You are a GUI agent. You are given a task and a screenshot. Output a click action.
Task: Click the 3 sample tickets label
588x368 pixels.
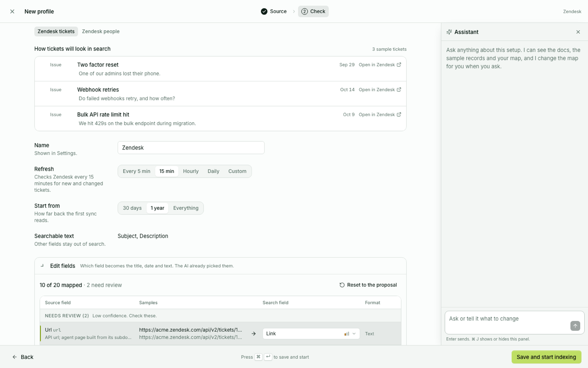pos(389,49)
